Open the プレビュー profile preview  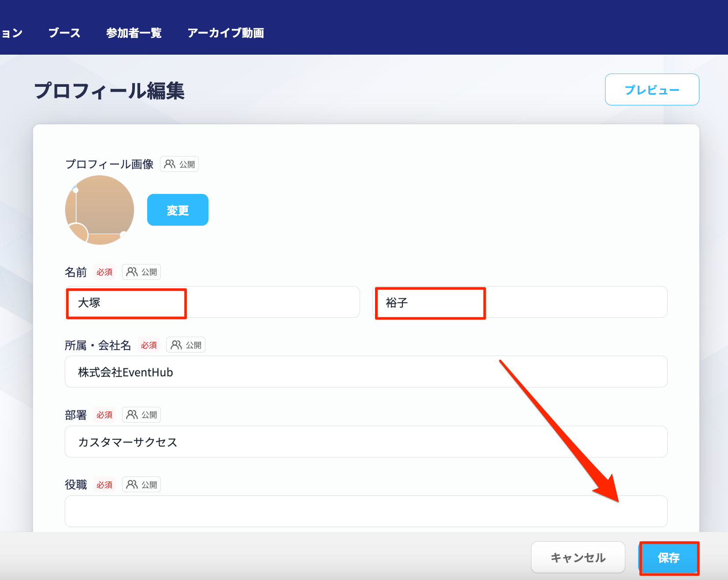tap(652, 90)
